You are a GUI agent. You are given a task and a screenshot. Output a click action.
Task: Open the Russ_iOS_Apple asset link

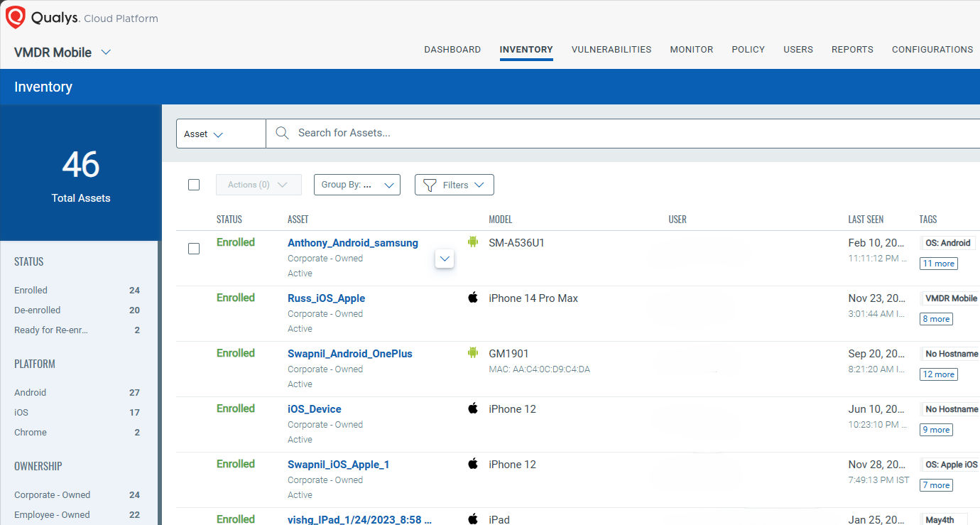pos(326,298)
